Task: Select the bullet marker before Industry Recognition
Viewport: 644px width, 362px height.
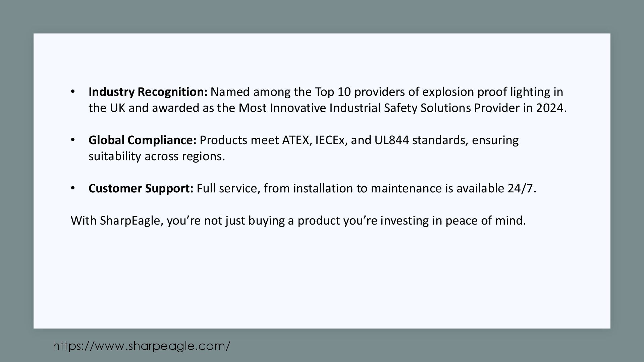Action: pyautogui.click(x=73, y=92)
